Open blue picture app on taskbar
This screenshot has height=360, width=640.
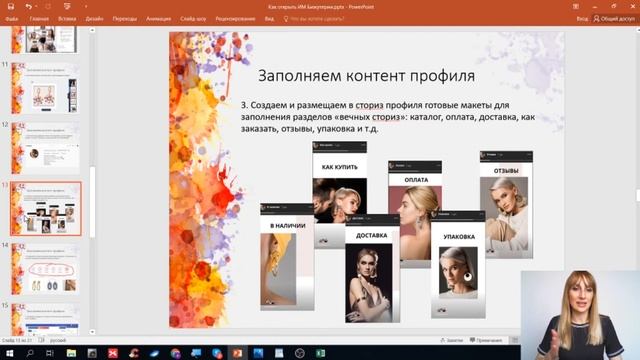tap(258, 353)
